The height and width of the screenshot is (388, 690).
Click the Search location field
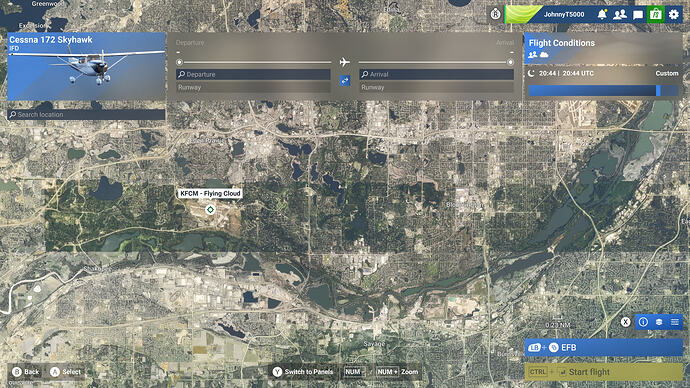(x=86, y=114)
